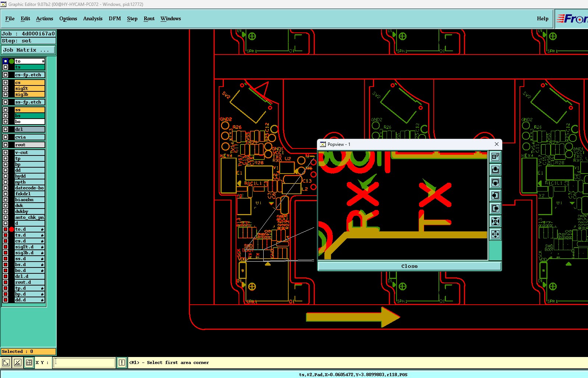Click Close button in Popview window
The height and width of the screenshot is (378, 588).
pyautogui.click(x=409, y=266)
